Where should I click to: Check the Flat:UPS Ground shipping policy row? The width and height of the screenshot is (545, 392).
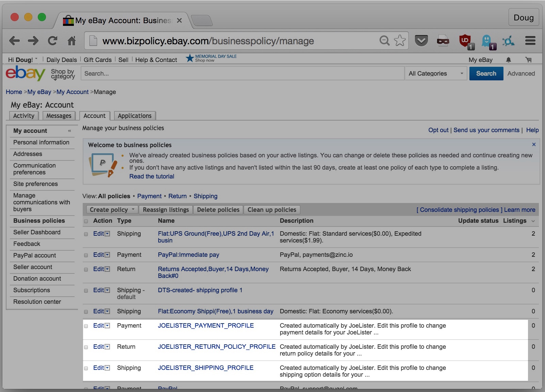[x=86, y=234]
